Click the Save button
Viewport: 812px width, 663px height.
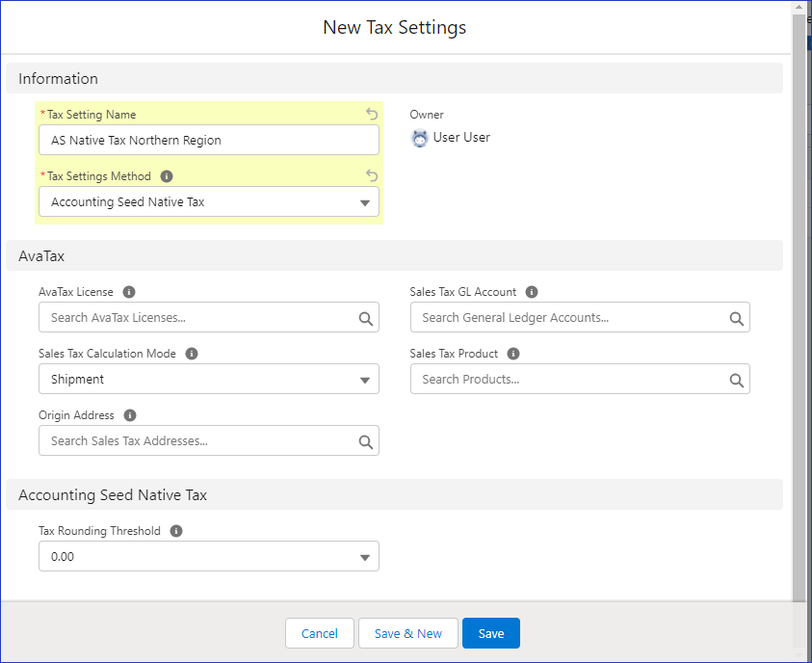pos(490,633)
